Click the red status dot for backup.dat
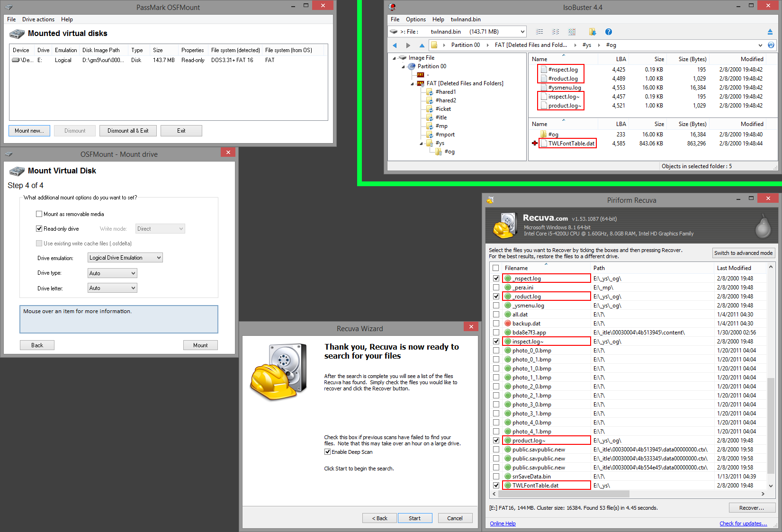The image size is (782, 532). pyautogui.click(x=508, y=324)
